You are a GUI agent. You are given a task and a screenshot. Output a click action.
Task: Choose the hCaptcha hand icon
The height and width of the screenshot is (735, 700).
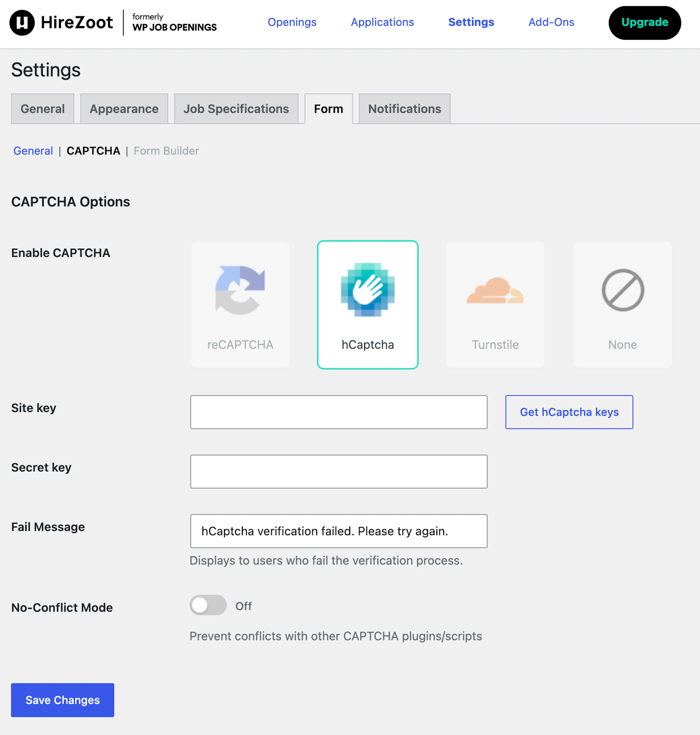coord(367,290)
